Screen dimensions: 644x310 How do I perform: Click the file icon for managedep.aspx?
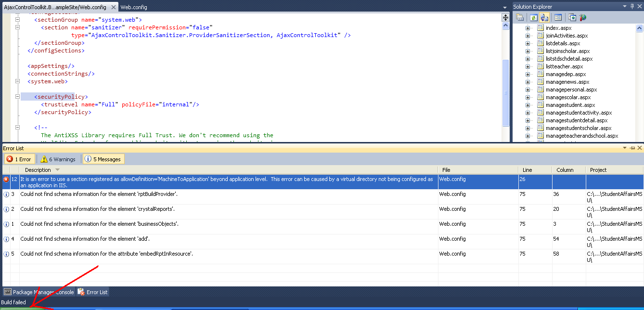coord(541,74)
